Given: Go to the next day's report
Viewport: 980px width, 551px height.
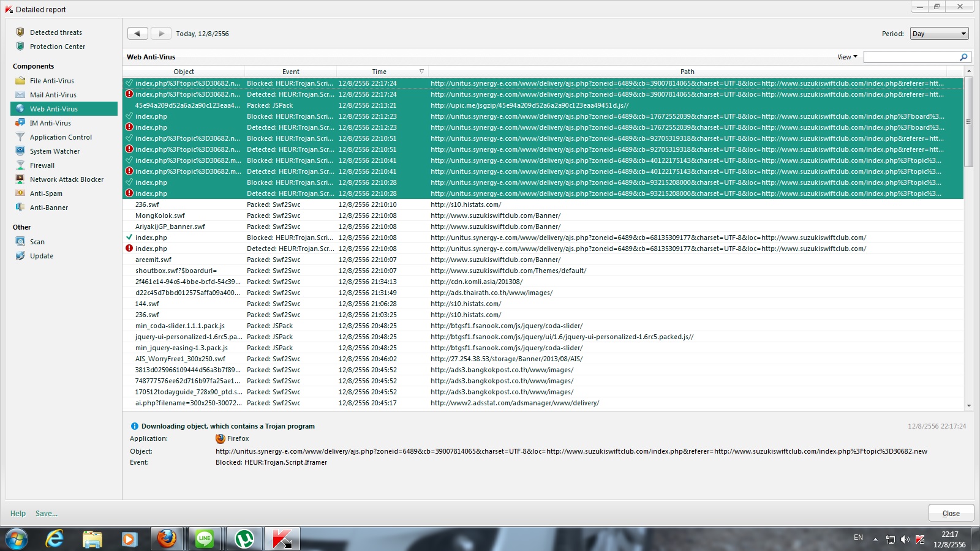Looking at the screenshot, I should (x=161, y=34).
